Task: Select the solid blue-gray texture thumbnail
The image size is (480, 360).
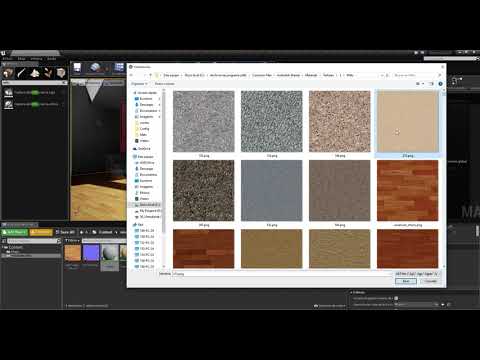Action: click(x=272, y=191)
